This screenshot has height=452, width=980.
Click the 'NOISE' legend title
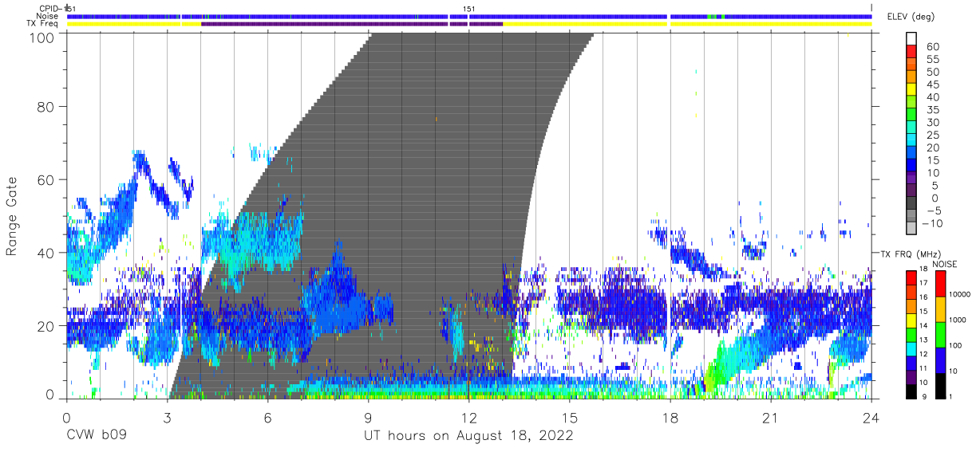tap(944, 264)
